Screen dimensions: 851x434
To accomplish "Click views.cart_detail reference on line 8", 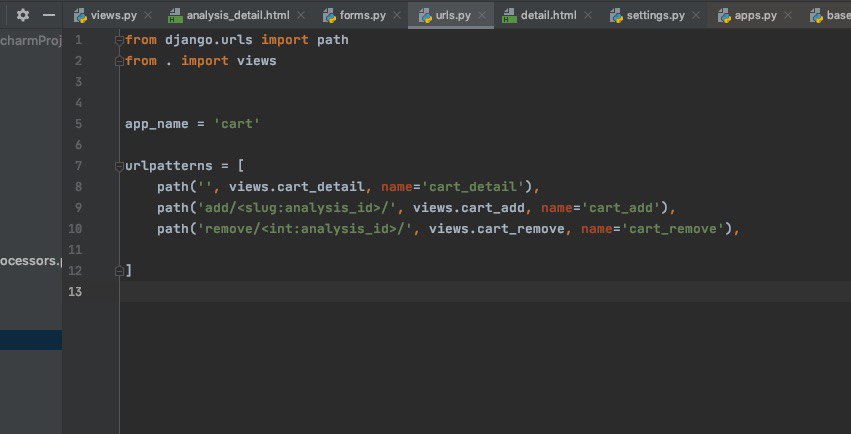I will pos(296,187).
